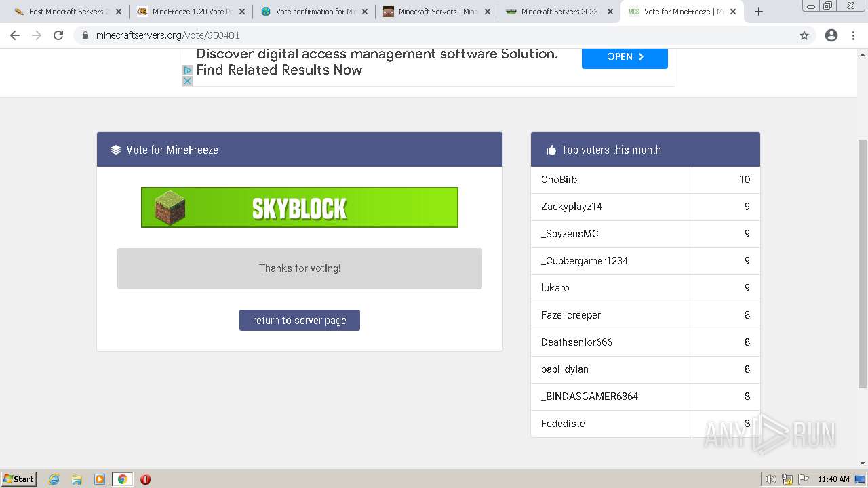Close the ad with the X icon

[187, 81]
